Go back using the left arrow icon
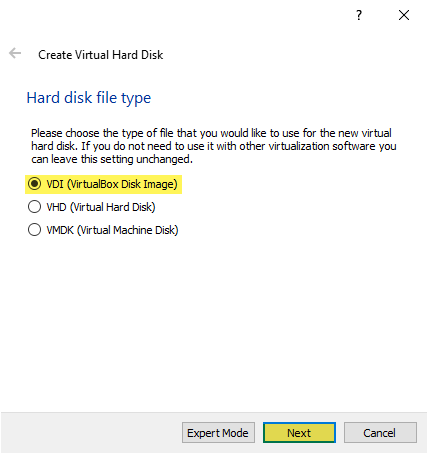The height and width of the screenshot is (454, 428). click(x=15, y=53)
